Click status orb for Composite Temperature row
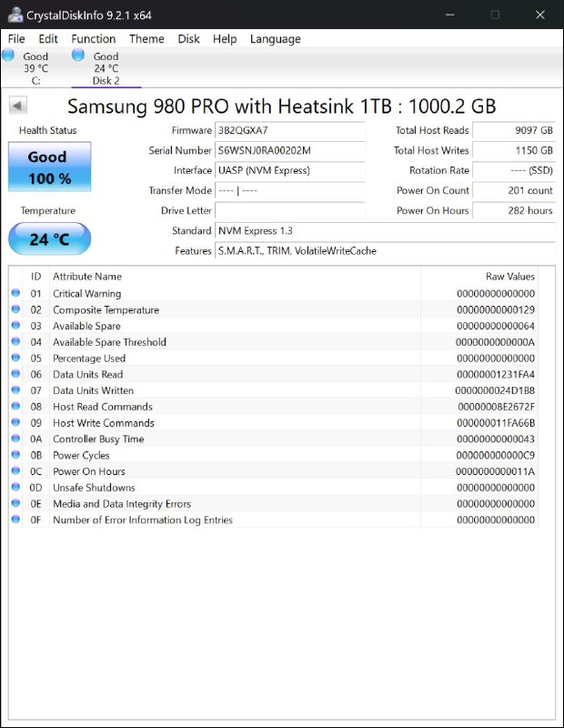564x728 pixels. click(x=15, y=308)
